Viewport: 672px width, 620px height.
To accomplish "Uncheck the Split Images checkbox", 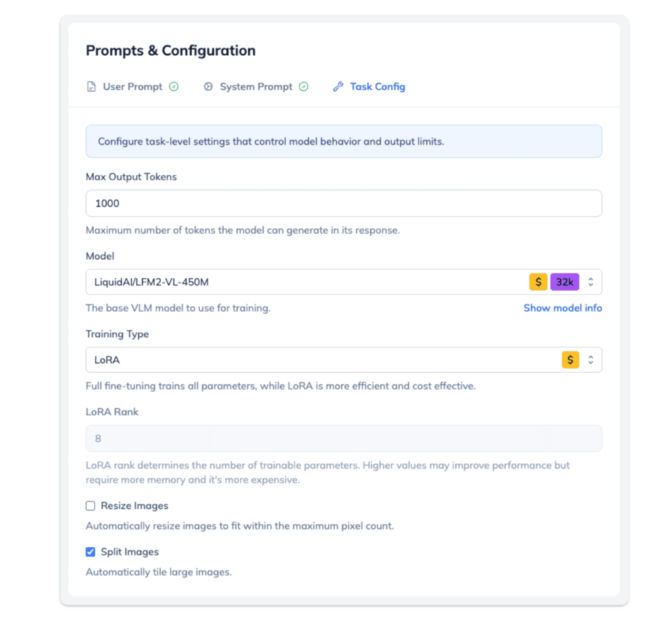I will tap(90, 552).
